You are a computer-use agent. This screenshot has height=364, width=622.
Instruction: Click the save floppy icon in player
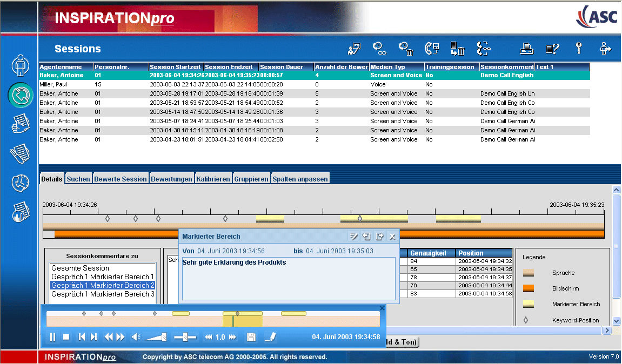pos(251,337)
